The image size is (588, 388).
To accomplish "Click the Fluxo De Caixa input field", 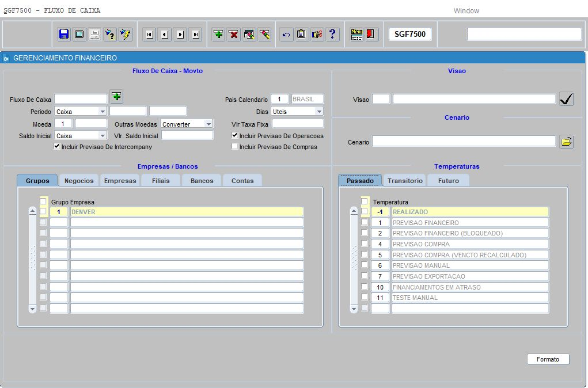I will (x=81, y=99).
